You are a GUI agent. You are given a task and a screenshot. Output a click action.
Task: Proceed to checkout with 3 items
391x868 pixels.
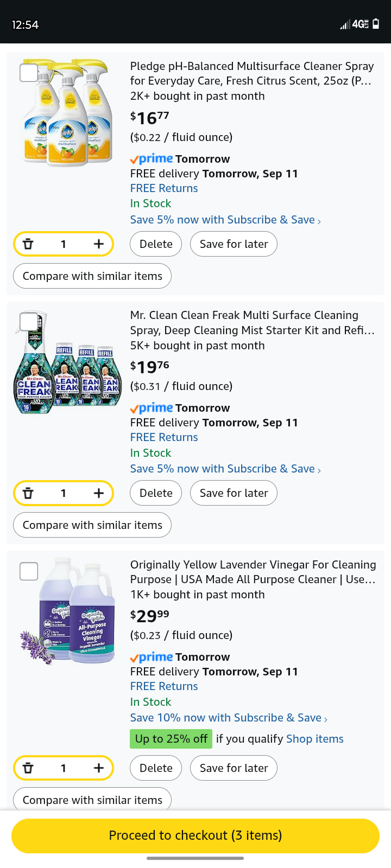[195, 835]
